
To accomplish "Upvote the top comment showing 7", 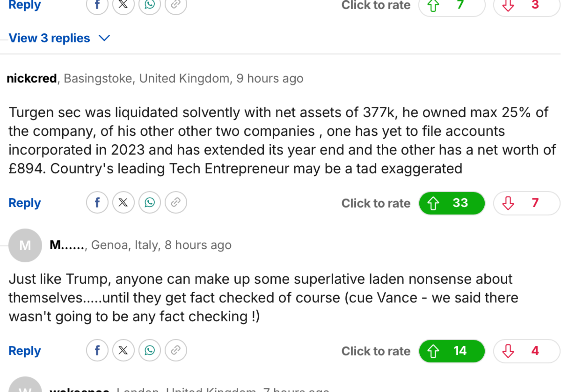I will click(x=452, y=5).
